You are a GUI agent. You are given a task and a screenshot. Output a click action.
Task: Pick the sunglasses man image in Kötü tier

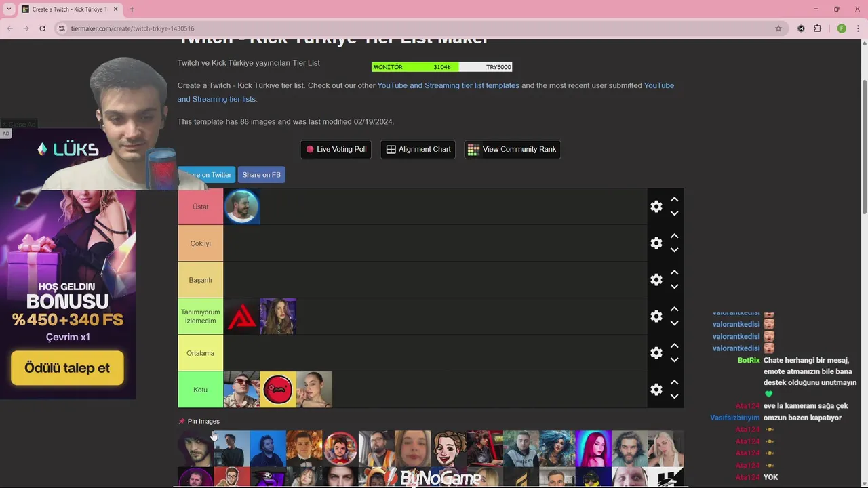tap(241, 390)
